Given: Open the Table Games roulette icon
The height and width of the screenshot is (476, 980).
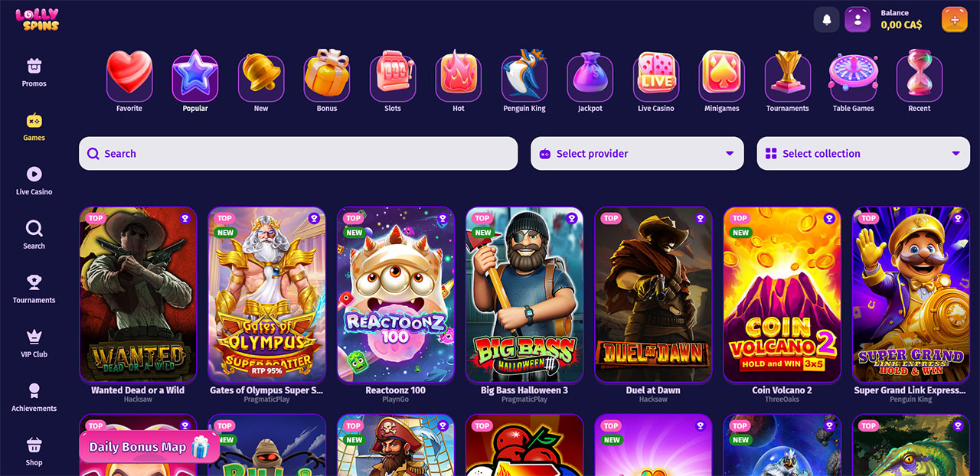Looking at the screenshot, I should click(854, 77).
